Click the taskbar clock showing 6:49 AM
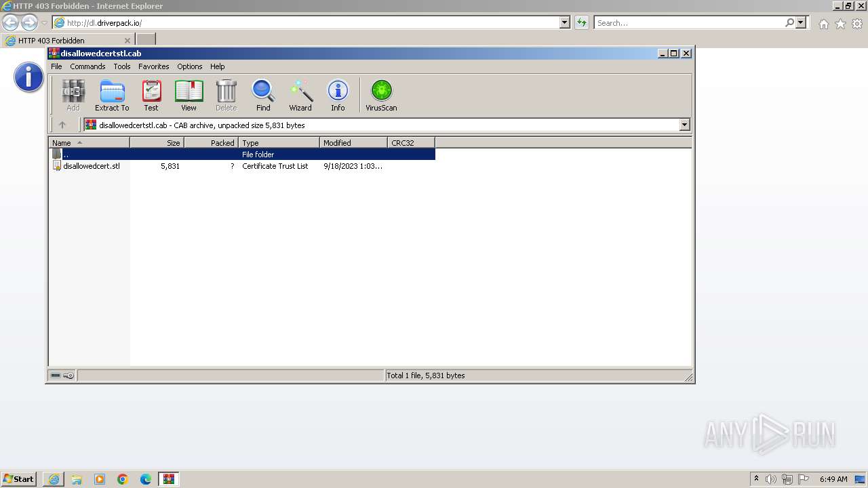Screen dimensions: 868x488 point(833,479)
